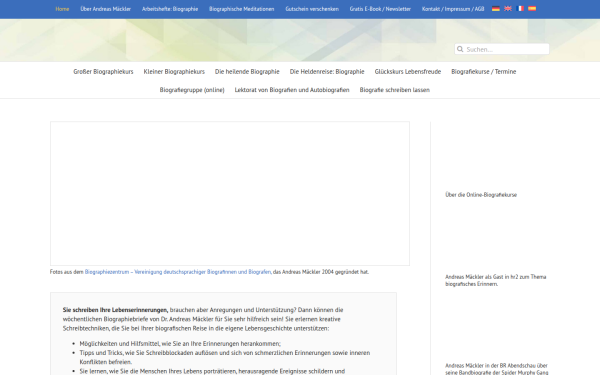Open Die Heldenreise: Biographie page
Screen dimensions: 600x375
point(327,72)
